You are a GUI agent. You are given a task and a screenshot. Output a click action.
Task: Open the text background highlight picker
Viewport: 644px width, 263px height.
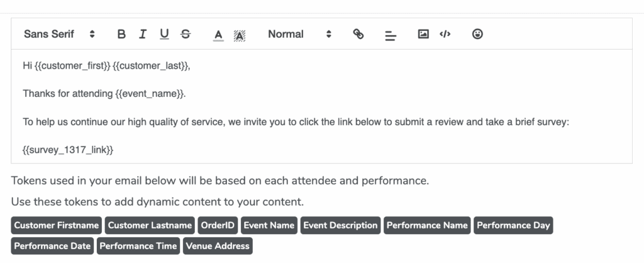click(239, 35)
